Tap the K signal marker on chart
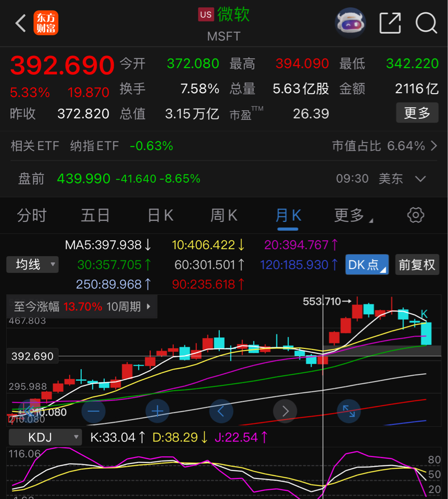The height and width of the screenshot is (499, 448). [424, 314]
